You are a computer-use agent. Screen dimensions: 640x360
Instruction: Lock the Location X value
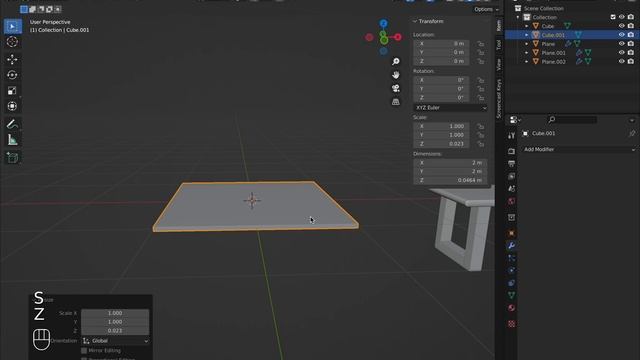coord(481,44)
